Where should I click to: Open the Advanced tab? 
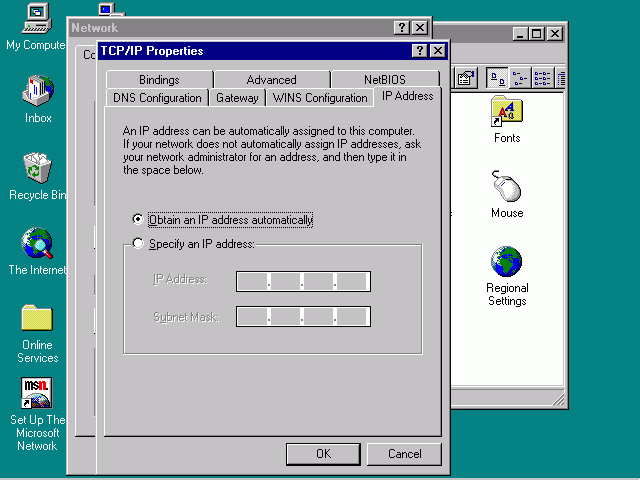pyautogui.click(x=271, y=80)
